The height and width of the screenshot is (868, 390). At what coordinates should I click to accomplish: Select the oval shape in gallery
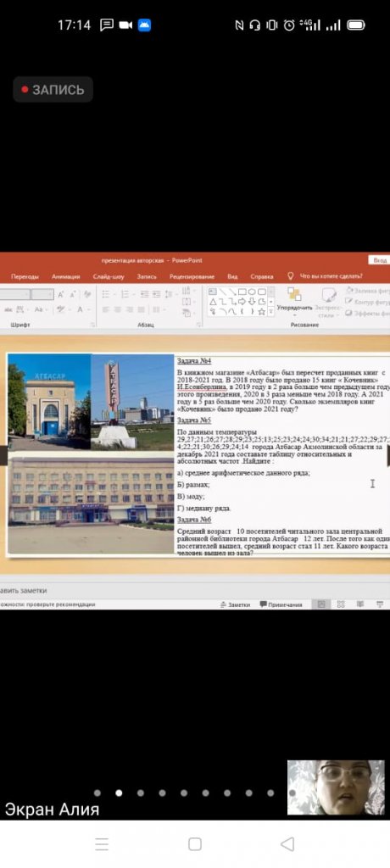tap(252, 292)
